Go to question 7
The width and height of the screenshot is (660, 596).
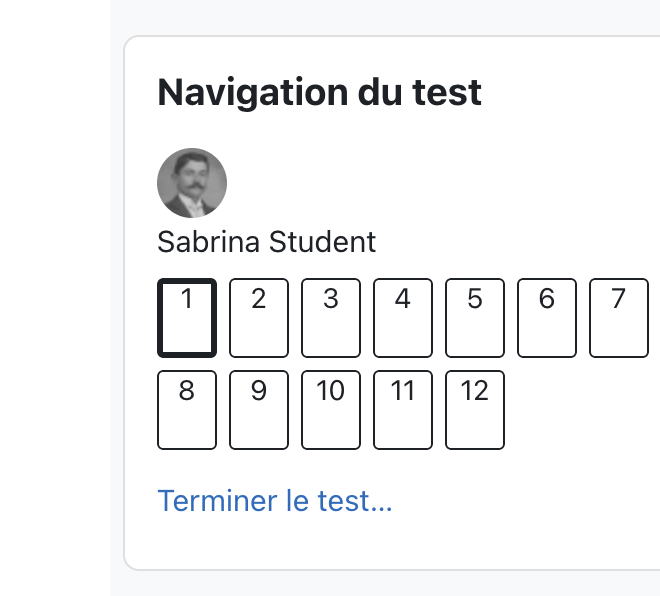pyautogui.click(x=619, y=318)
